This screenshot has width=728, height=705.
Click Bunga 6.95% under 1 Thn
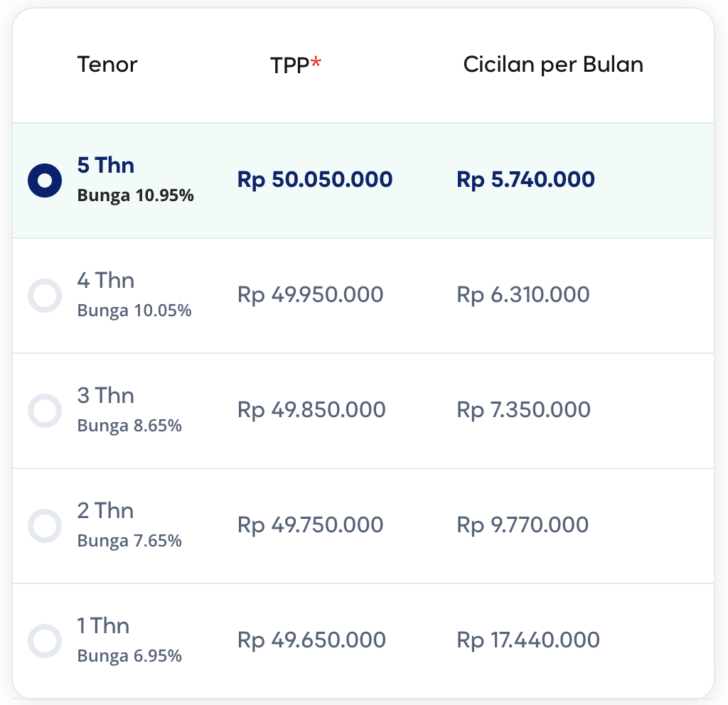click(129, 656)
